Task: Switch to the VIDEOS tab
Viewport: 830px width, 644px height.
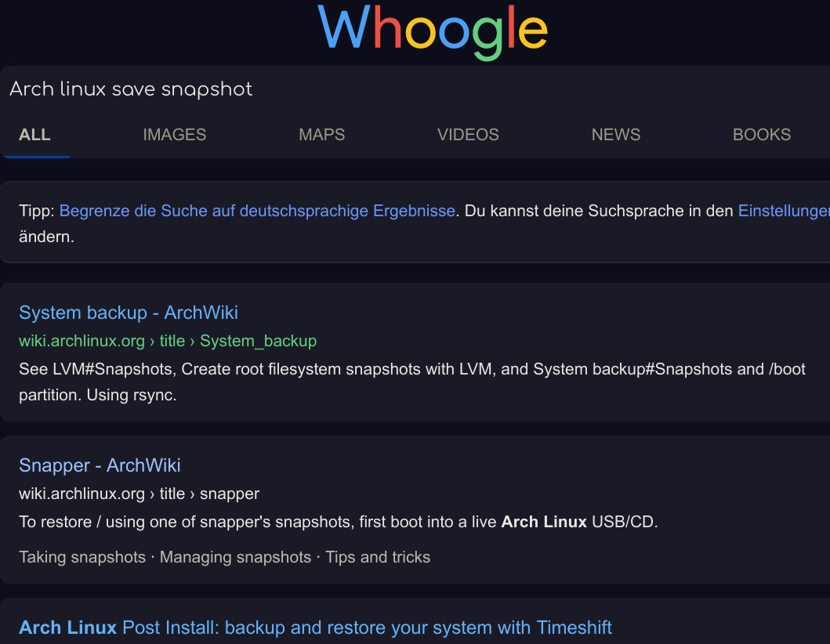Action: tap(468, 135)
